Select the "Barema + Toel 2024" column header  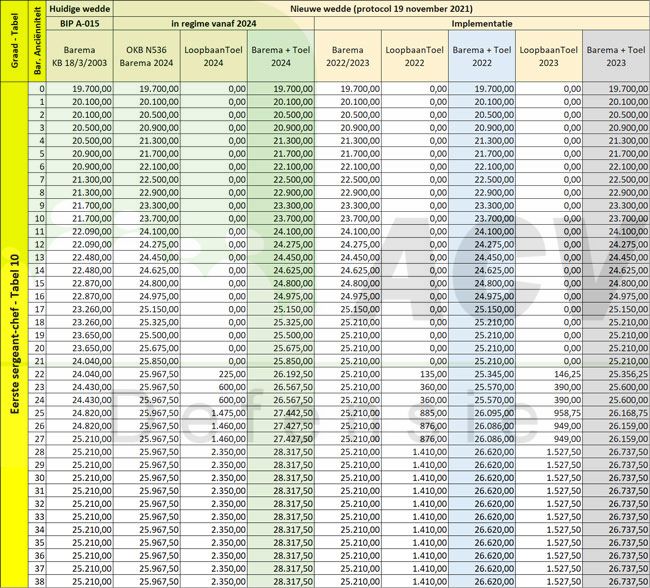pyautogui.click(x=281, y=56)
